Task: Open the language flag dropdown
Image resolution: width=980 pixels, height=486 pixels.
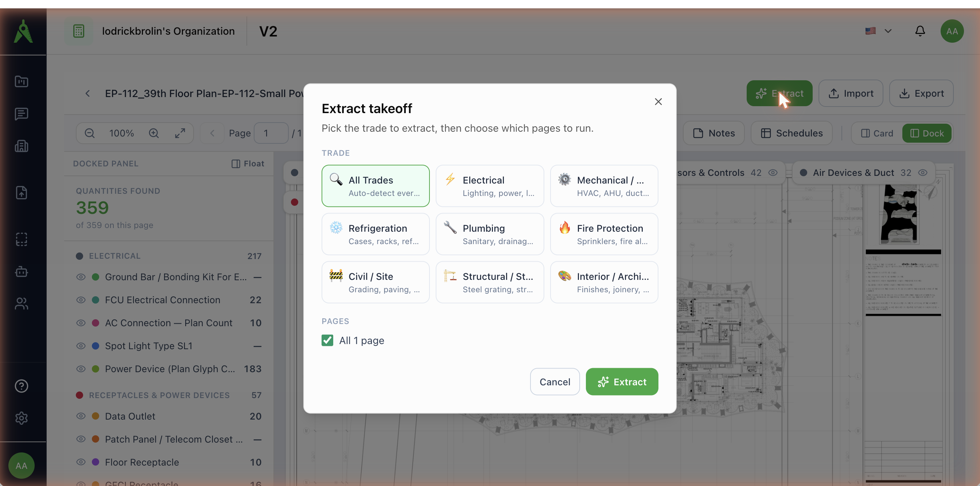Action: [x=878, y=31]
